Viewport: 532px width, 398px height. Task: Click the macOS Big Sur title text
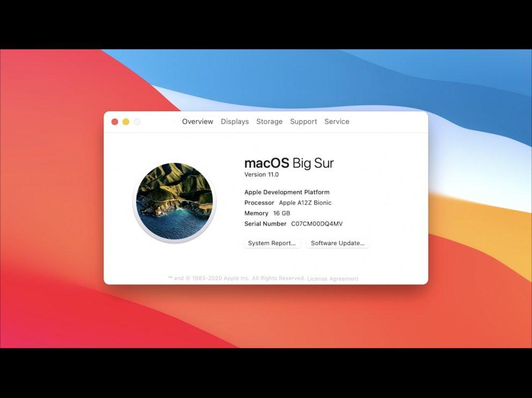click(x=289, y=163)
